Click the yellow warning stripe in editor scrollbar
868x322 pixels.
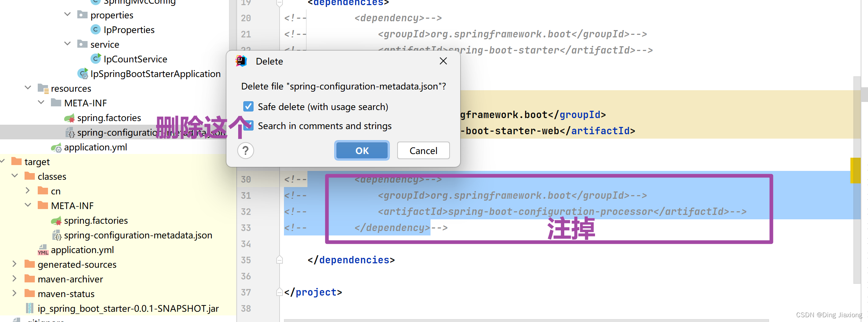pyautogui.click(x=855, y=170)
